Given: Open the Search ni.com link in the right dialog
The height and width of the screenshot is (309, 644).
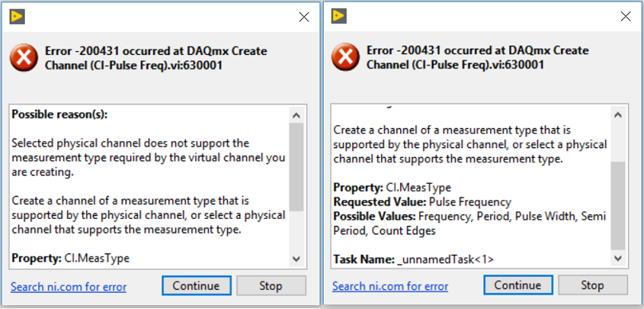Looking at the screenshot, I should point(391,287).
